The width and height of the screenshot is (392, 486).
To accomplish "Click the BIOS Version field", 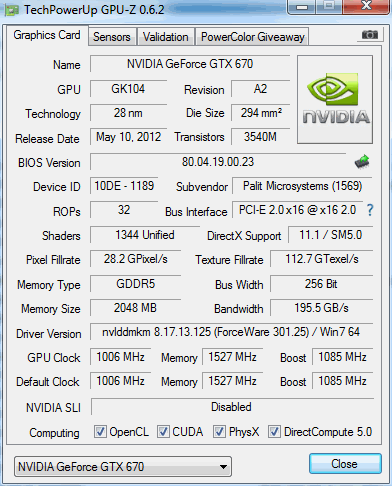I will pyautogui.click(x=218, y=162).
